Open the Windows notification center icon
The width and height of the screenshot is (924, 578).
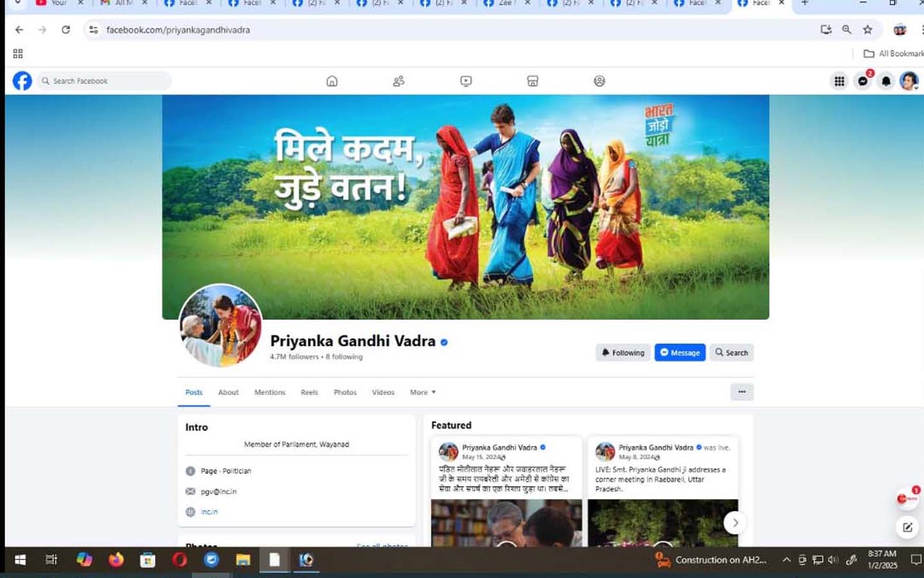tap(916, 560)
